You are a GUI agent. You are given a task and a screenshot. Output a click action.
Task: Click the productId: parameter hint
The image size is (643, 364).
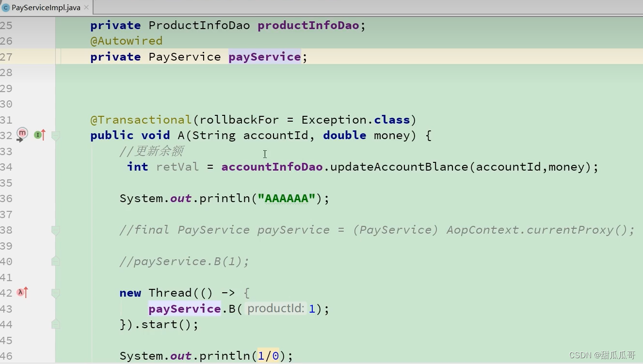[276, 309]
